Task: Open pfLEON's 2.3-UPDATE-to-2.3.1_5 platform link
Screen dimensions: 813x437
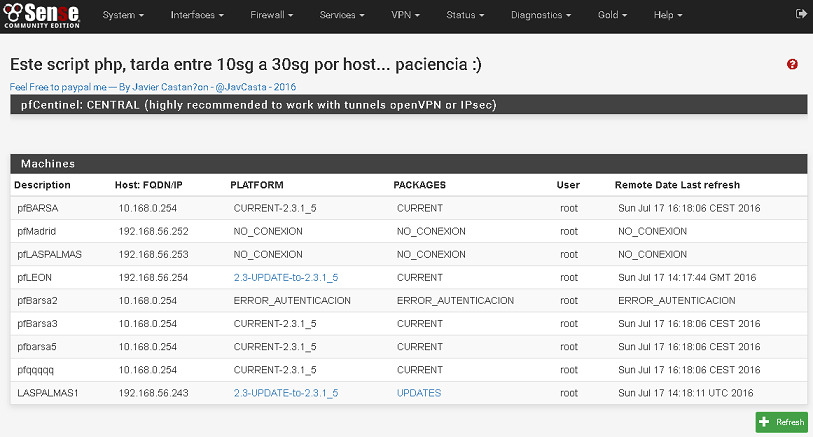Action: (x=286, y=277)
